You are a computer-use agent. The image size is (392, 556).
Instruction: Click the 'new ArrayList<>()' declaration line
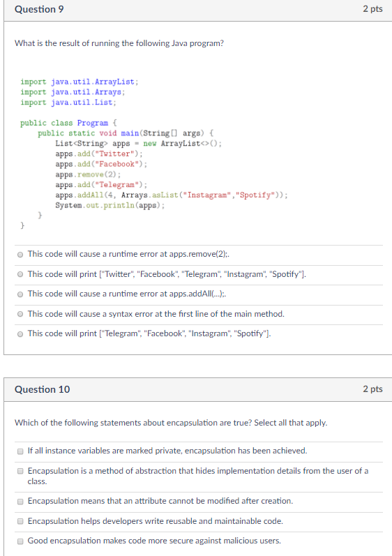pos(139,144)
